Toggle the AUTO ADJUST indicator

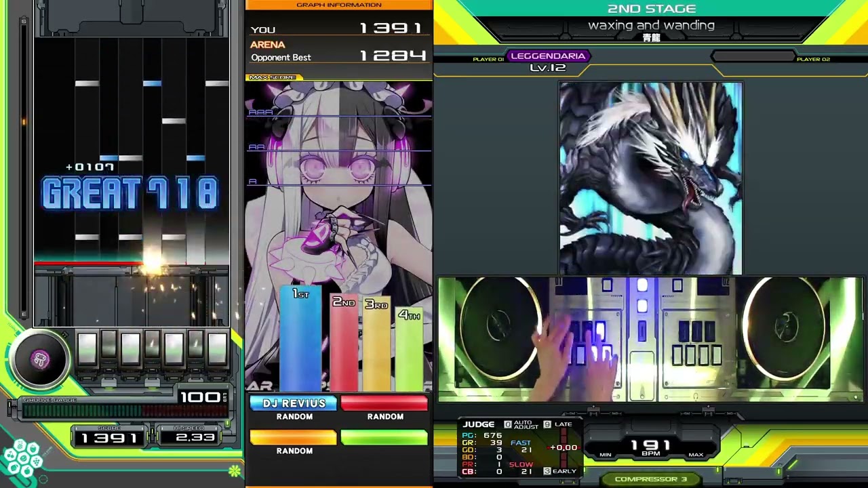(521, 425)
